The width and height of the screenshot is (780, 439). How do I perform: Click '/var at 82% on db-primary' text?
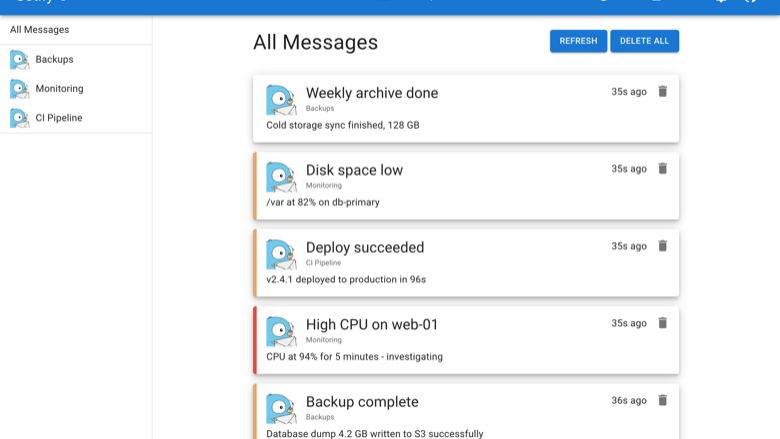point(323,202)
